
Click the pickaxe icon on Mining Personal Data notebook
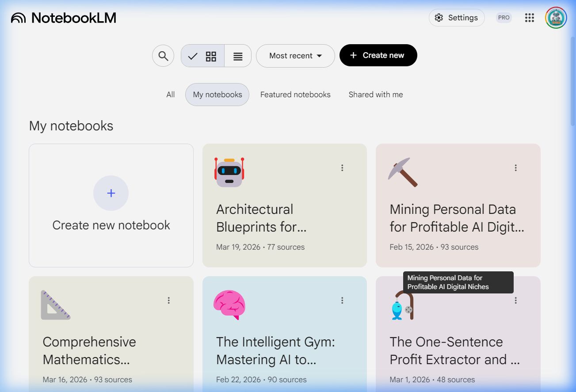[x=403, y=172]
